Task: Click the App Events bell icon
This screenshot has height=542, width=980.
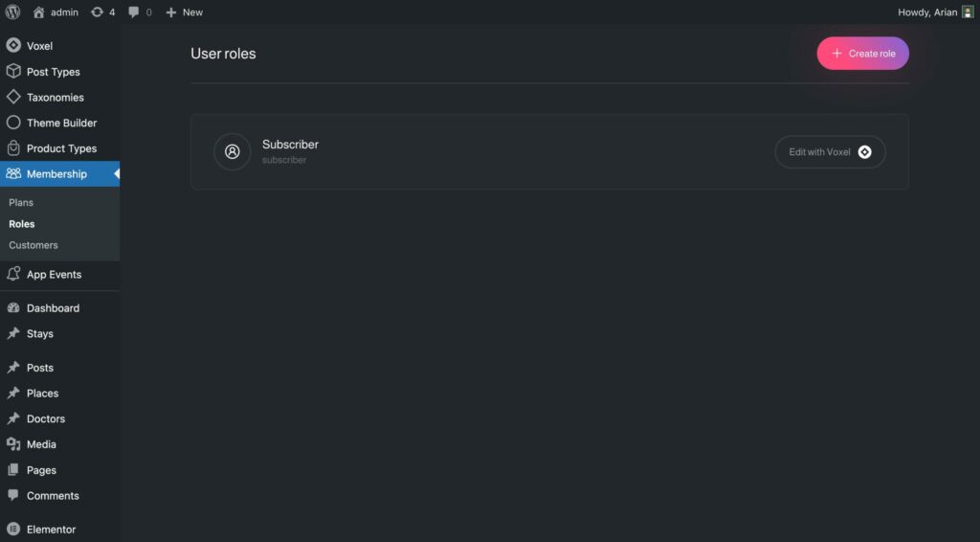Action: pos(13,275)
